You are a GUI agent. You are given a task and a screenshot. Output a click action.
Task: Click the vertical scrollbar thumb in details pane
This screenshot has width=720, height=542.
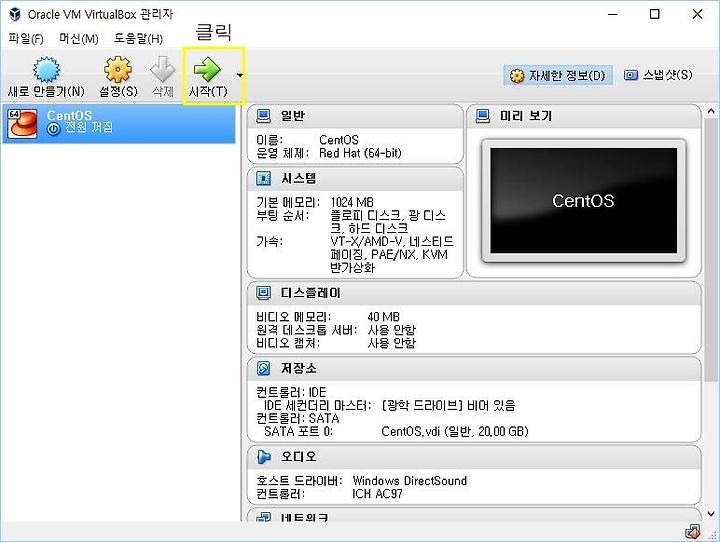[711, 249]
